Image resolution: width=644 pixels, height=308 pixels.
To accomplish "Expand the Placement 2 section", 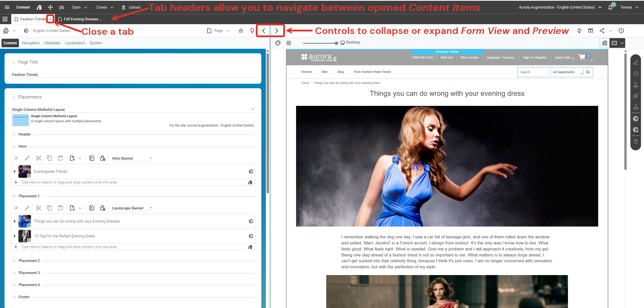I will [x=14, y=261].
